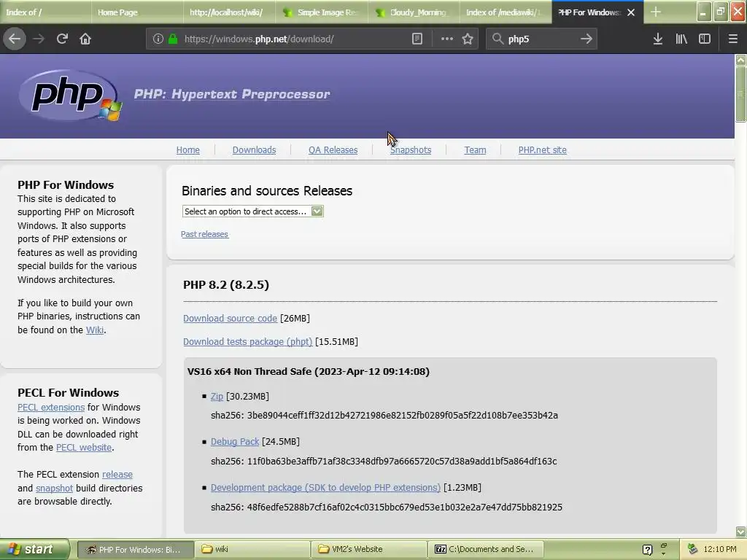Open the browser home page icon
Image resolution: width=747 pixels, height=560 pixels.
(85, 39)
